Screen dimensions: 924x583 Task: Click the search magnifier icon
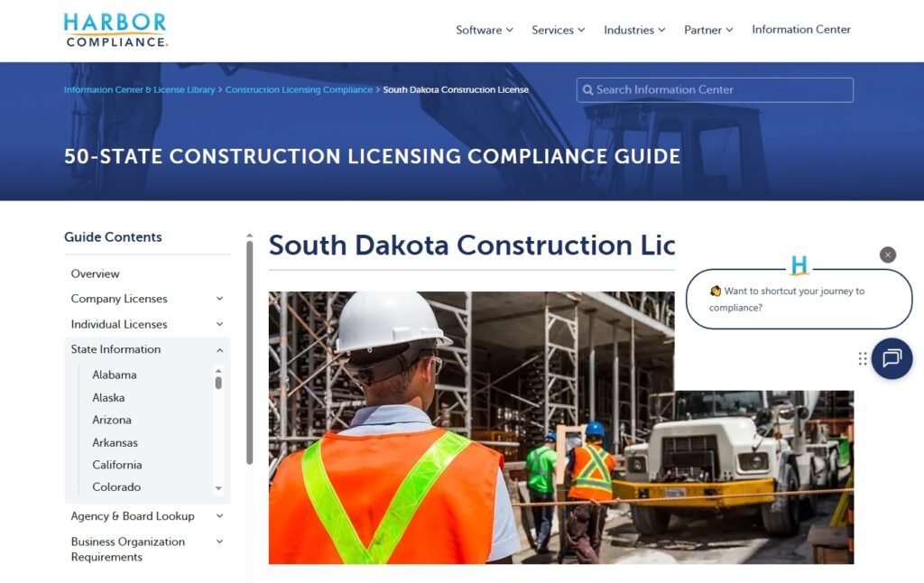[x=588, y=89]
